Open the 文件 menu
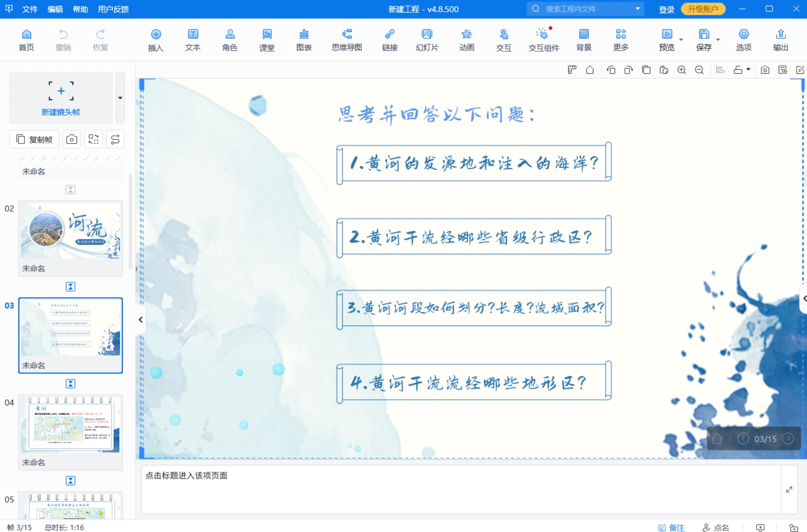This screenshot has width=807, height=532. pyautogui.click(x=30, y=9)
